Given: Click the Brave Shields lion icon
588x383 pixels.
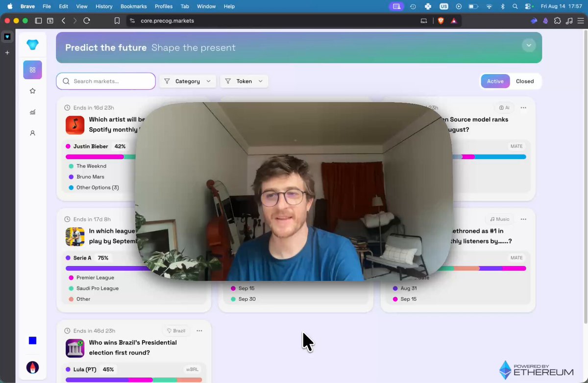Looking at the screenshot, I should tap(441, 21).
